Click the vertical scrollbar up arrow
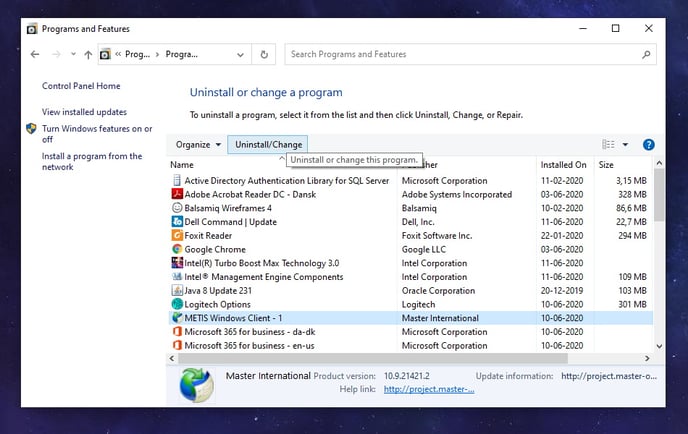 [x=659, y=163]
